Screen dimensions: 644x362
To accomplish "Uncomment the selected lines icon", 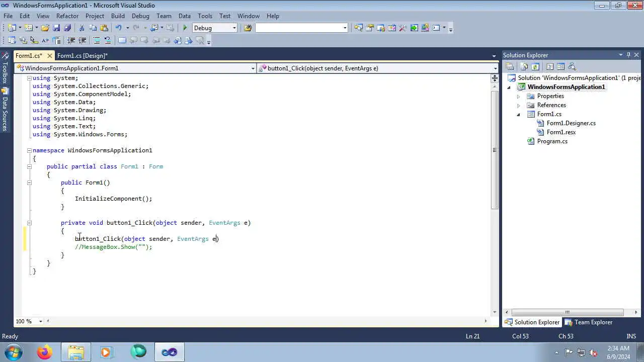I will point(108,41).
